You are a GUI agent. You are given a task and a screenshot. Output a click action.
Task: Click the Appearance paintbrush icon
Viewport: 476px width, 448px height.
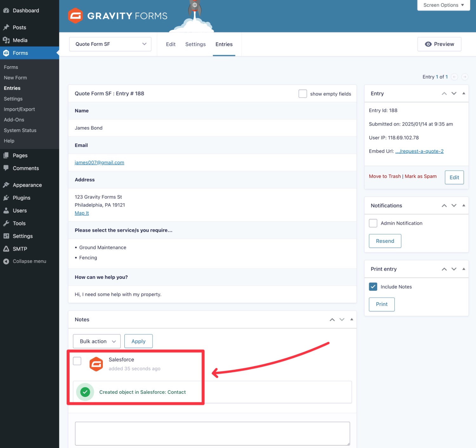click(x=6, y=185)
